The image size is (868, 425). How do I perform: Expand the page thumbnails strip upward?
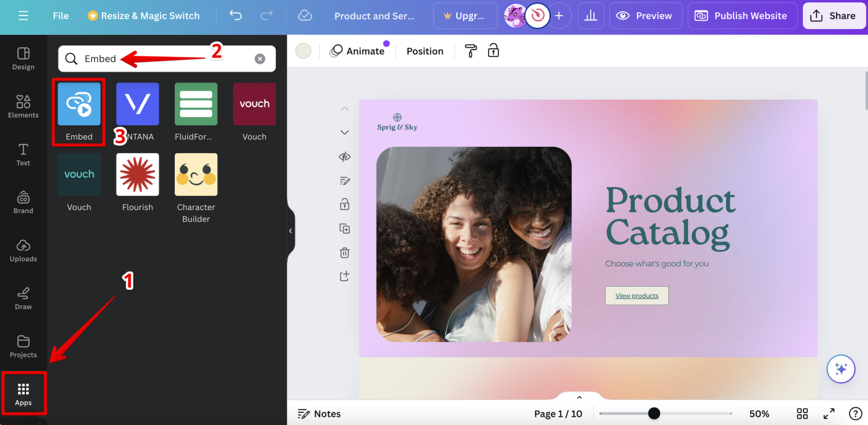(x=579, y=397)
